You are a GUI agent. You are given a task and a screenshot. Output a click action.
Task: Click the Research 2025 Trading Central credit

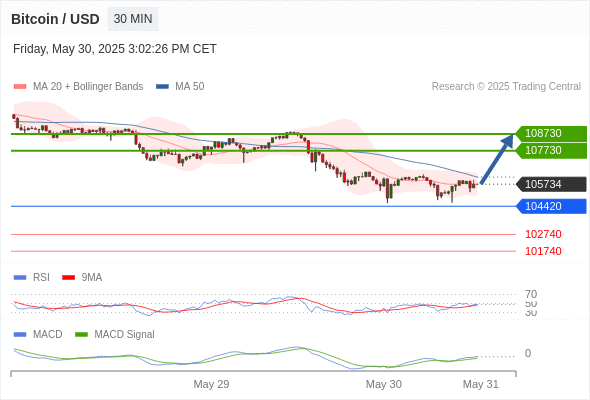point(506,87)
